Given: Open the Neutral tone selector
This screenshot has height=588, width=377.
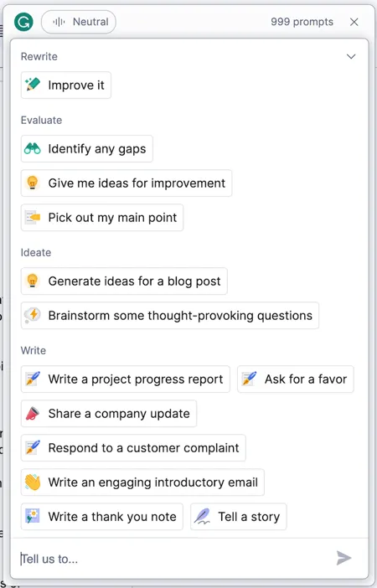Looking at the screenshot, I should 79,22.
